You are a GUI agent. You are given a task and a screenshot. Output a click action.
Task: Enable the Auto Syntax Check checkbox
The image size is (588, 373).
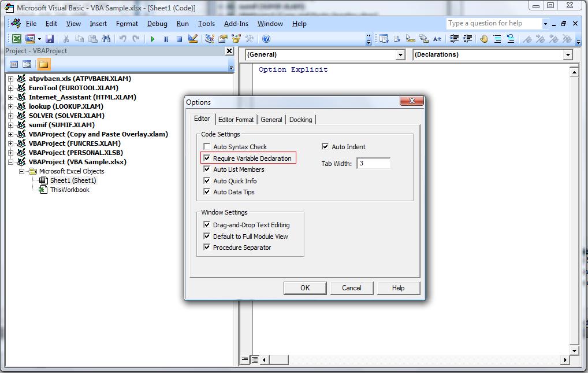coord(207,146)
